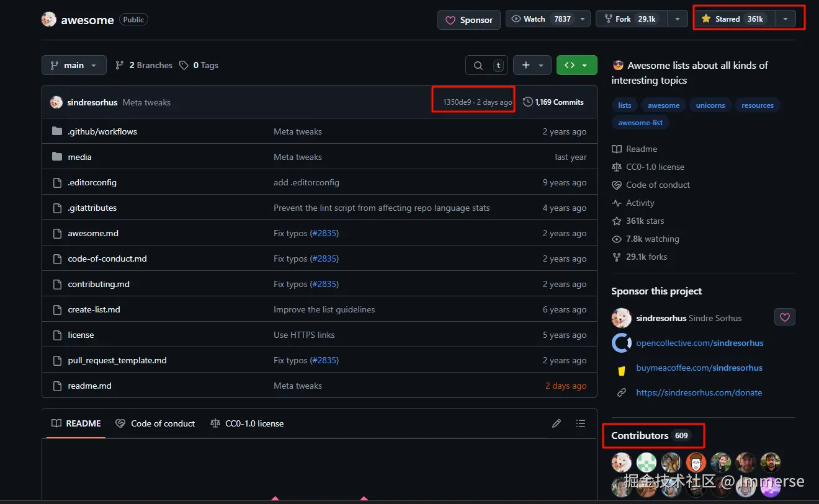
Task: Toggle the Starred button
Action: click(734, 19)
